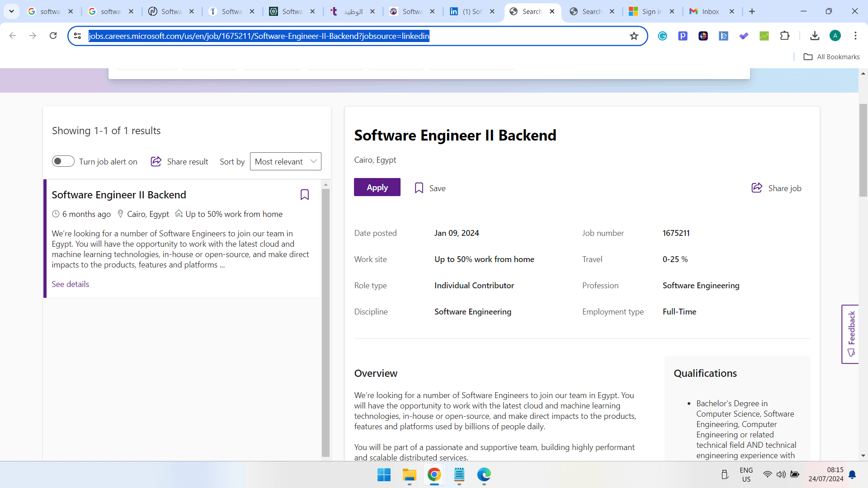
Task: Click the Share job icon
Action: (x=757, y=188)
